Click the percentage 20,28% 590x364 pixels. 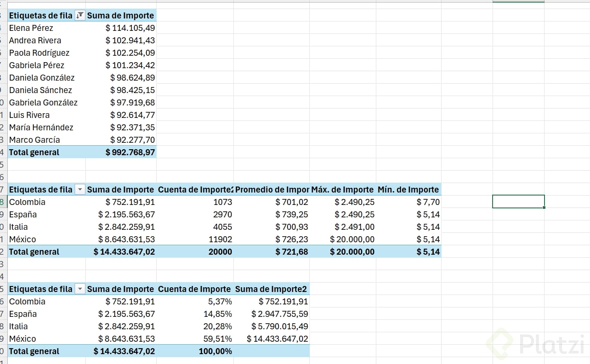(218, 326)
